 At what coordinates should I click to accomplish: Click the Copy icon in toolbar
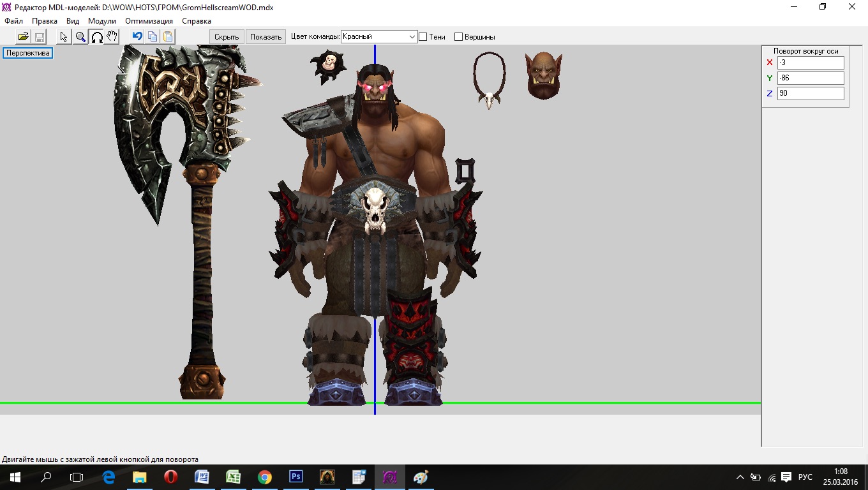[x=153, y=36]
